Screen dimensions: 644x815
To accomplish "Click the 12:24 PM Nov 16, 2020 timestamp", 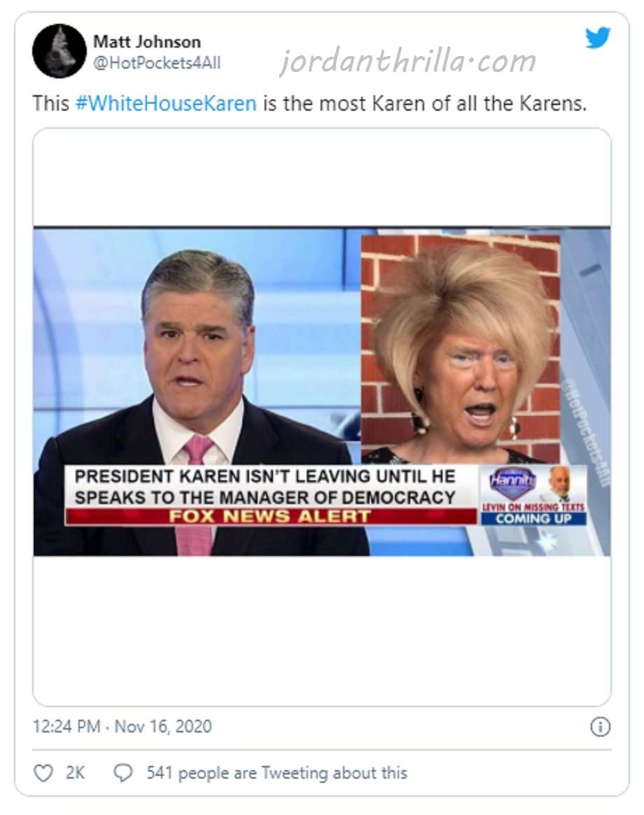I will tap(122, 726).
